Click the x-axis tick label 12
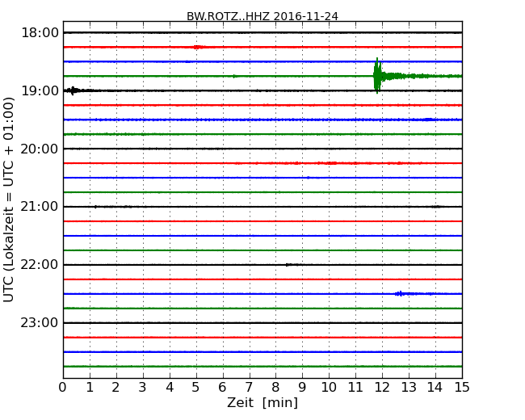Viewport: 525px width, 420px height. pos(382,388)
